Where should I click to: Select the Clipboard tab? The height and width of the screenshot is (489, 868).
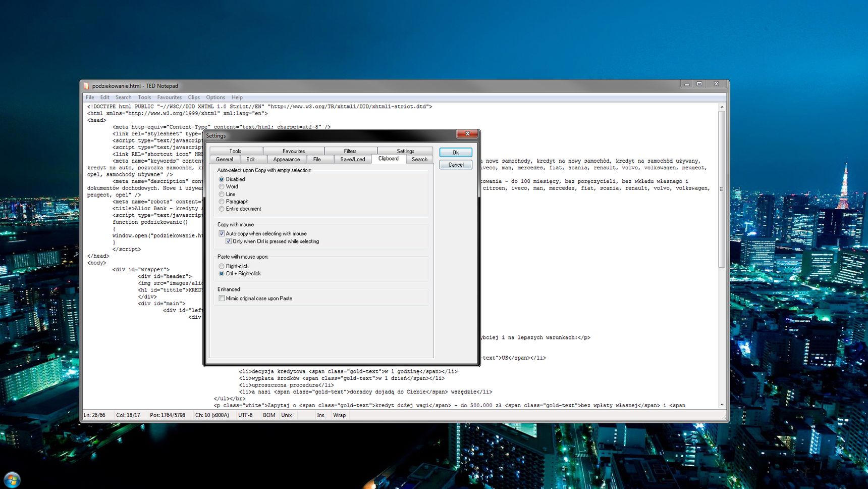coord(389,159)
